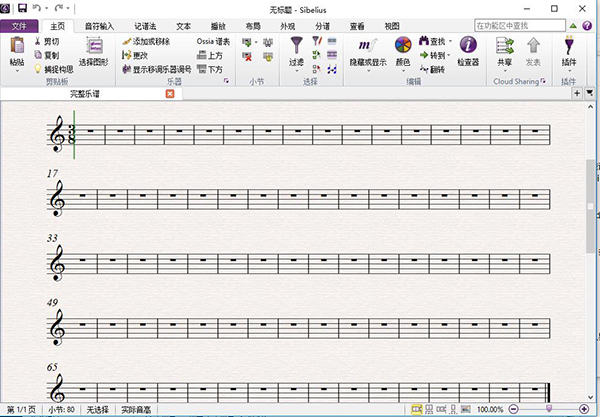The height and width of the screenshot is (417, 600).
Task: Open the Find (查找) dropdown arrow
Action: [x=451, y=42]
